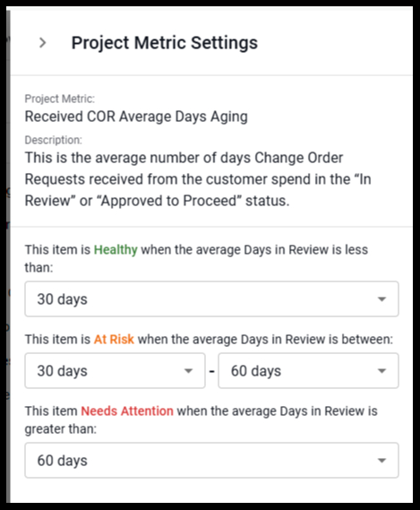Viewport: 420px width, 510px height.
Task: Open the Healthy threshold 30 days dropdown
Action: point(211,298)
